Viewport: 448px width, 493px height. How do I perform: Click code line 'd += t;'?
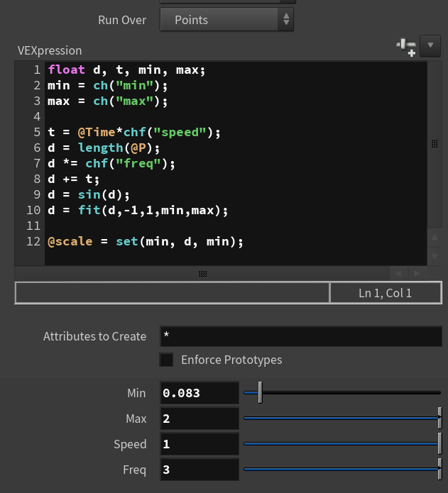tap(74, 179)
